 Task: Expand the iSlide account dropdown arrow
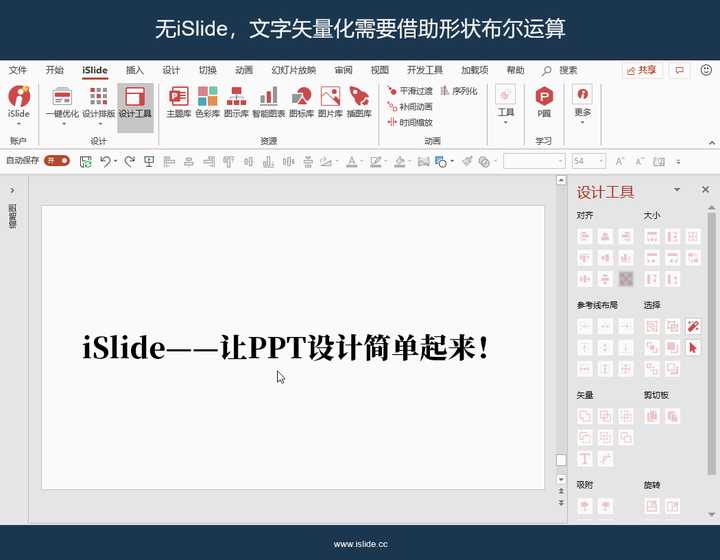(19, 124)
